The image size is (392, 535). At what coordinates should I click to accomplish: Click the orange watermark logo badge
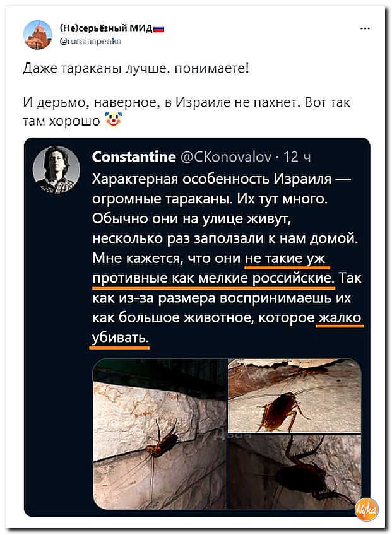coord(367,509)
